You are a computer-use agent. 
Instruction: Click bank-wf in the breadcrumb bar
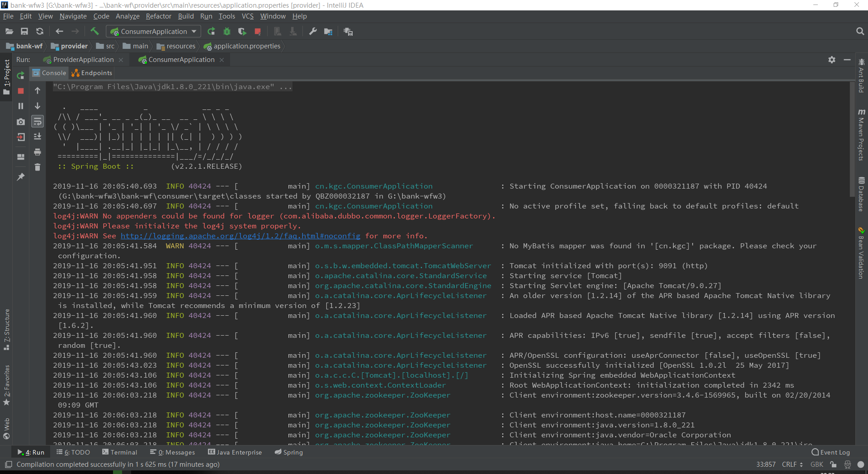pyautogui.click(x=24, y=46)
